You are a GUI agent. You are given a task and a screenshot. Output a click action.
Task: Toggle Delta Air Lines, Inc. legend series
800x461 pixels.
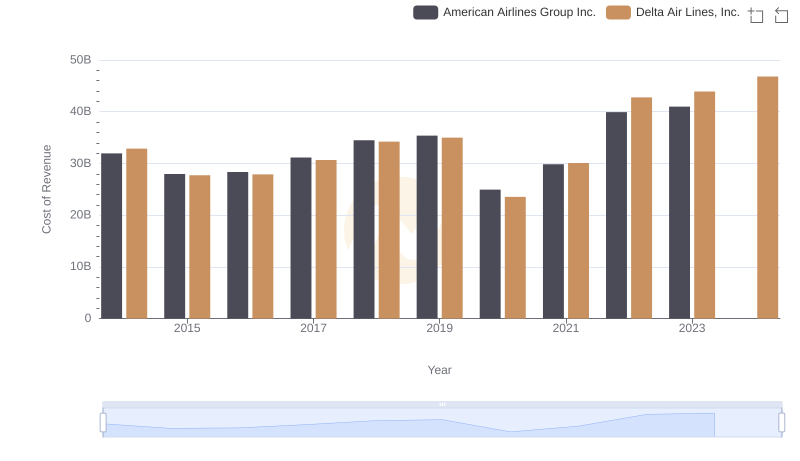(x=672, y=12)
